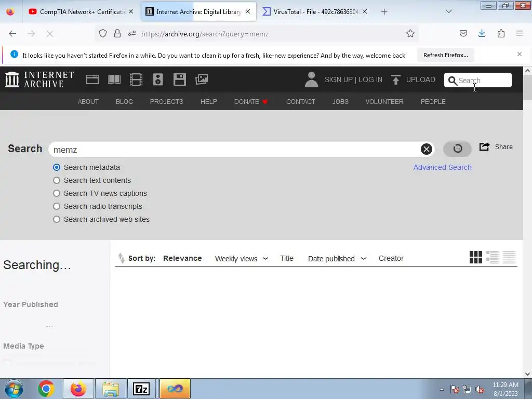Open the Web (Wayback) media icon
This screenshot has height=399, width=532.
tap(92, 79)
